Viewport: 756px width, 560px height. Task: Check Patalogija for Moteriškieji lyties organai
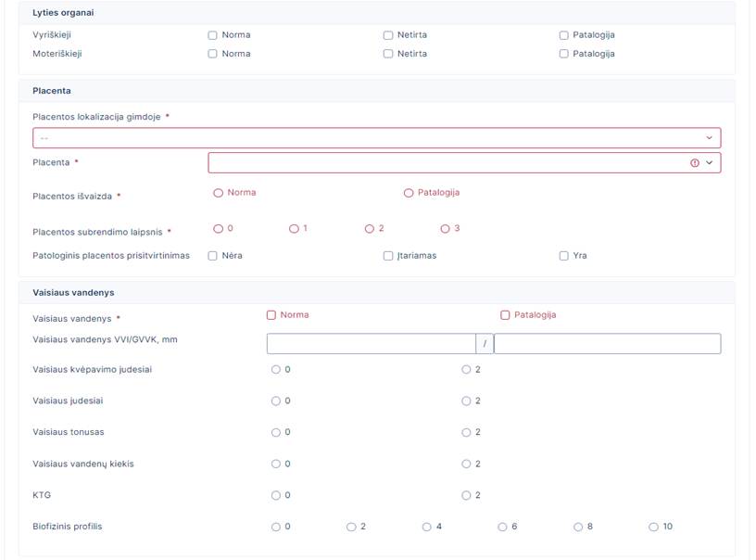tap(564, 54)
